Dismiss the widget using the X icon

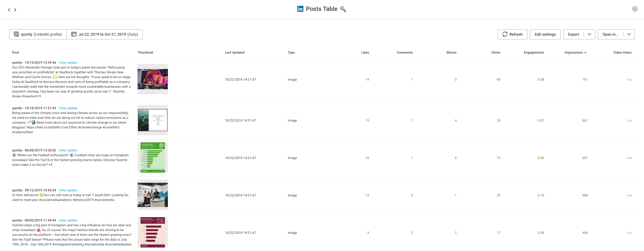coord(635,9)
